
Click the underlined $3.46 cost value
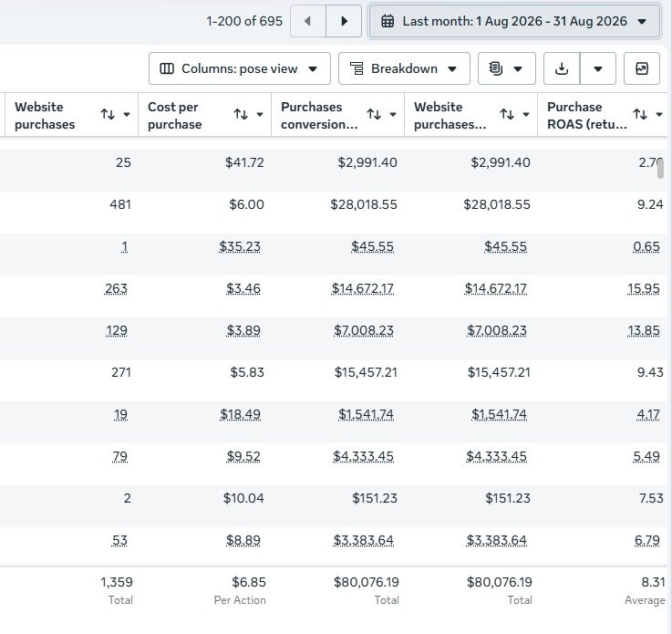(243, 288)
